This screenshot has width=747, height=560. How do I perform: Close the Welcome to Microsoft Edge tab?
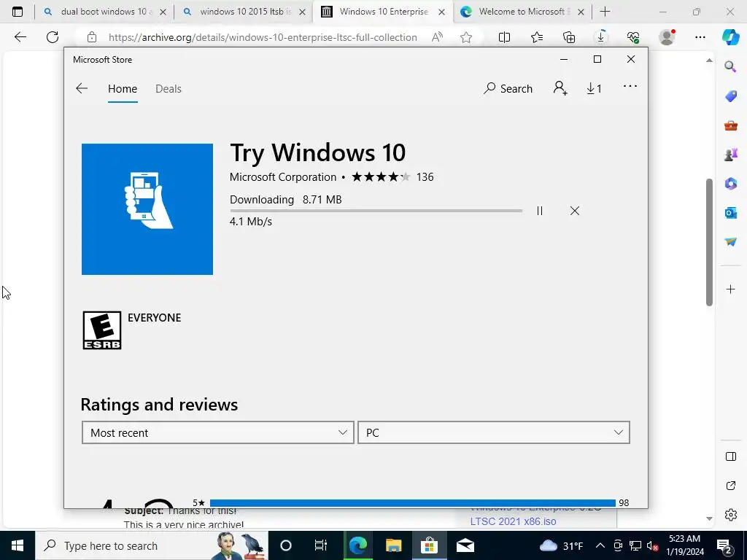581,12
